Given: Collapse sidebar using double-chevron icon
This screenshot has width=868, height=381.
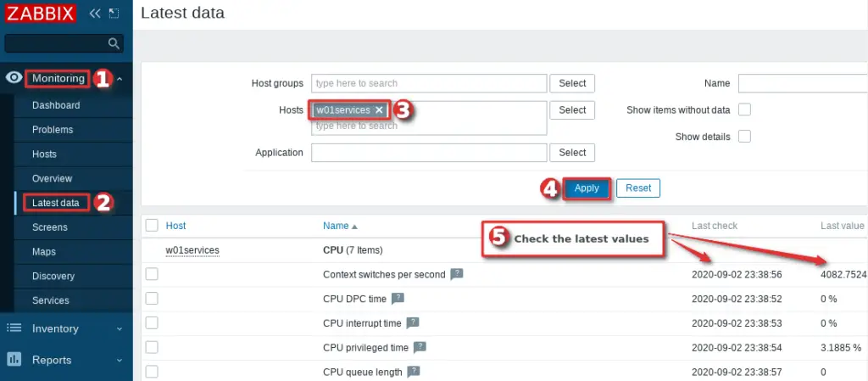Looking at the screenshot, I should [x=95, y=14].
